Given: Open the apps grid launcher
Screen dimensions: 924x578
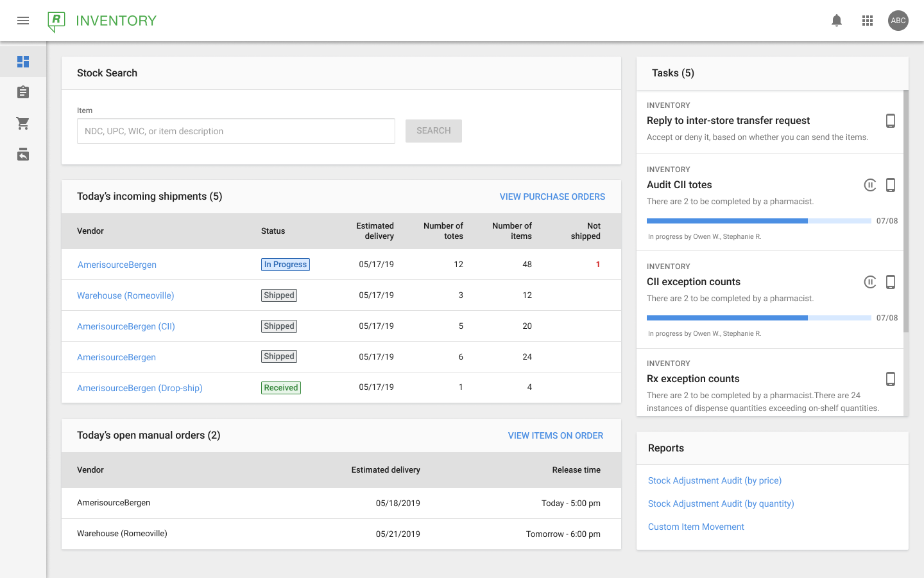Looking at the screenshot, I should pyautogui.click(x=868, y=21).
